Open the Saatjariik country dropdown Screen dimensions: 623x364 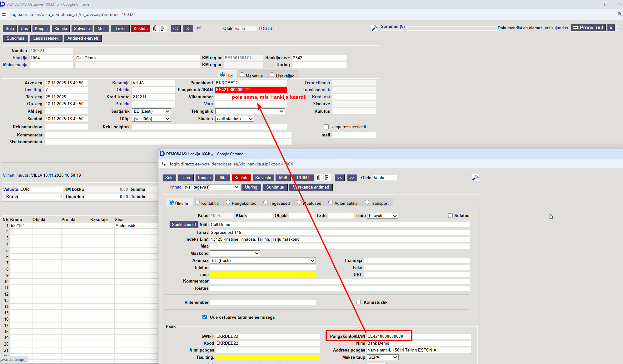point(151,111)
